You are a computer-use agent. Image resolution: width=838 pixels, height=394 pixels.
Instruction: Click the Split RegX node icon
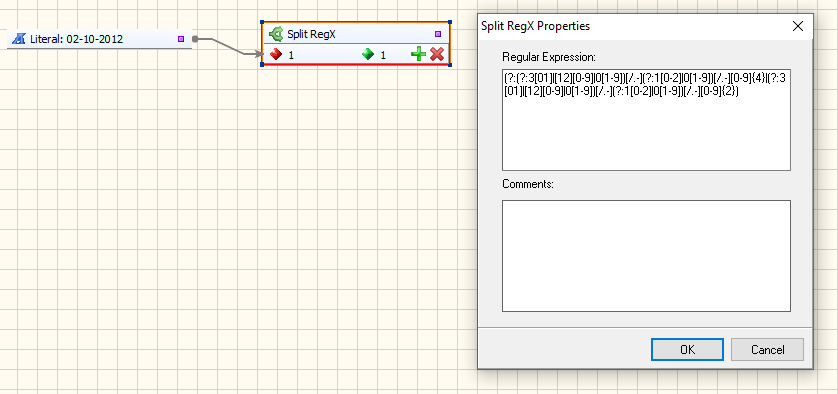point(276,34)
